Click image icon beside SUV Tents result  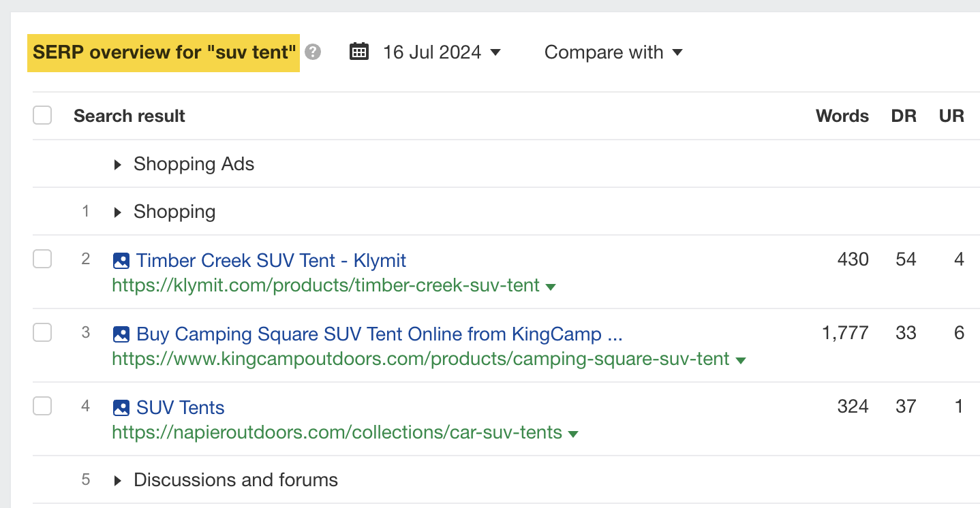pyautogui.click(x=121, y=407)
